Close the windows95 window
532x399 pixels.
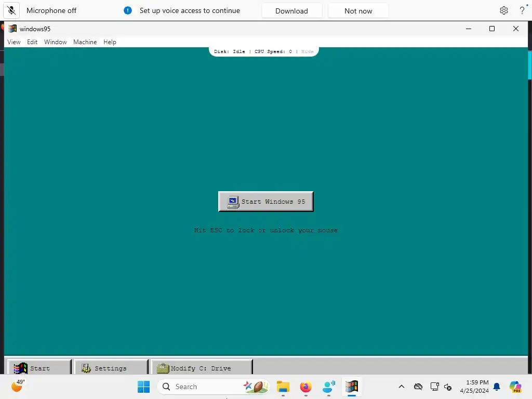click(x=516, y=29)
